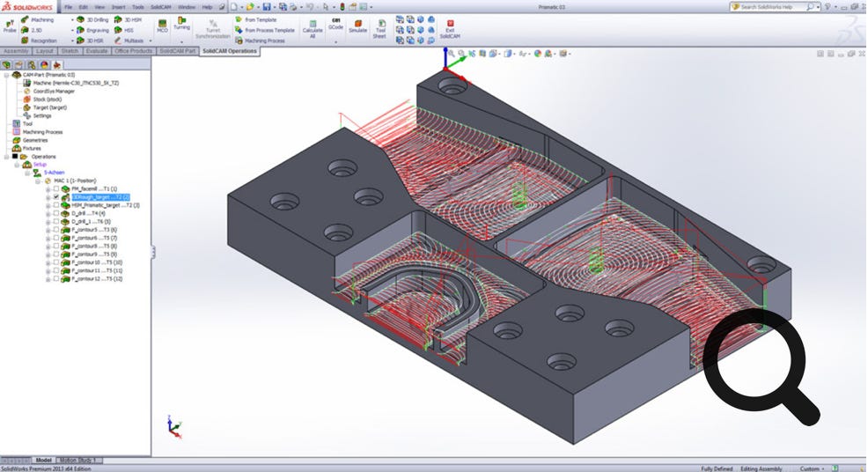The width and height of the screenshot is (868, 472).
Task: Select the 3D HSR operation
Action: pos(90,41)
